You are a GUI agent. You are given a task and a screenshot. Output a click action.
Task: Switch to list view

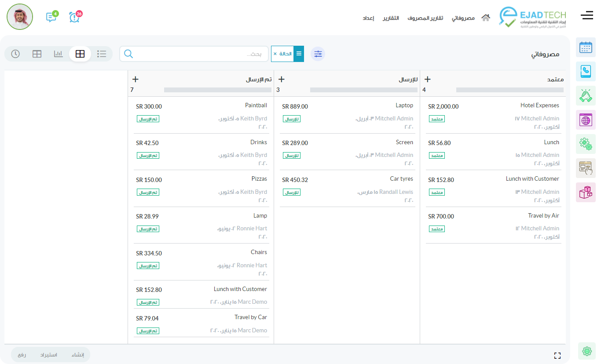[102, 54]
